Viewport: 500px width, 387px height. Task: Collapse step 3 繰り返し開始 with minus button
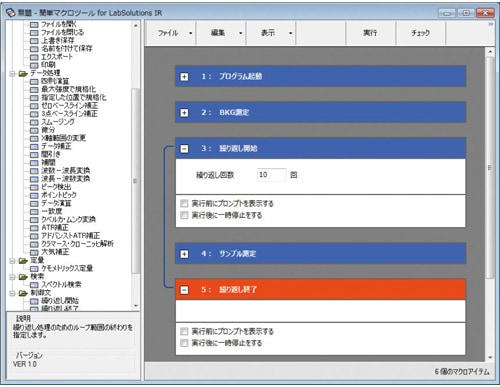[184, 149]
